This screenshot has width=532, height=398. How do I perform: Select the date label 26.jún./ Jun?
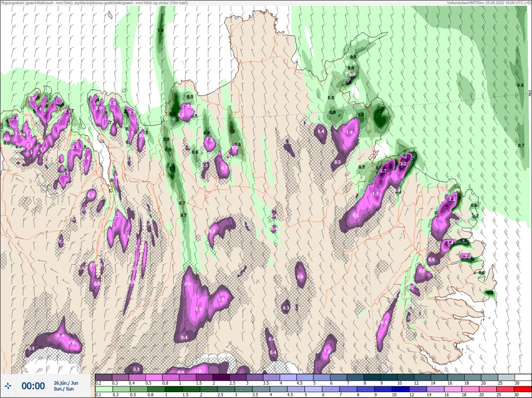click(66, 383)
